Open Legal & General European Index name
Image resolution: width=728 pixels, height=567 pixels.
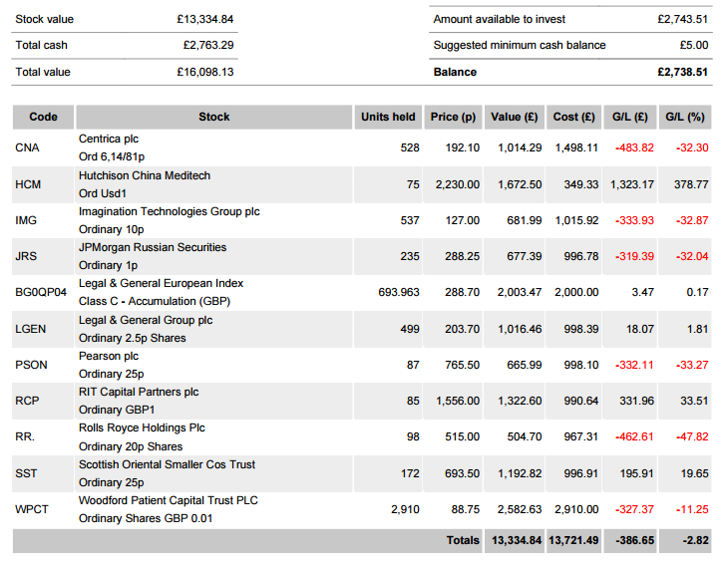[x=161, y=283]
